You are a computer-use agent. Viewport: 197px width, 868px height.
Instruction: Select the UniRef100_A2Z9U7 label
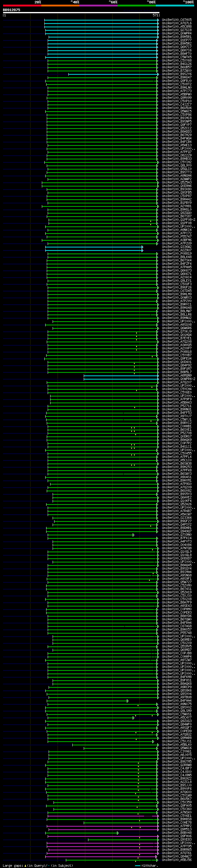pyautogui.click(x=177, y=250)
